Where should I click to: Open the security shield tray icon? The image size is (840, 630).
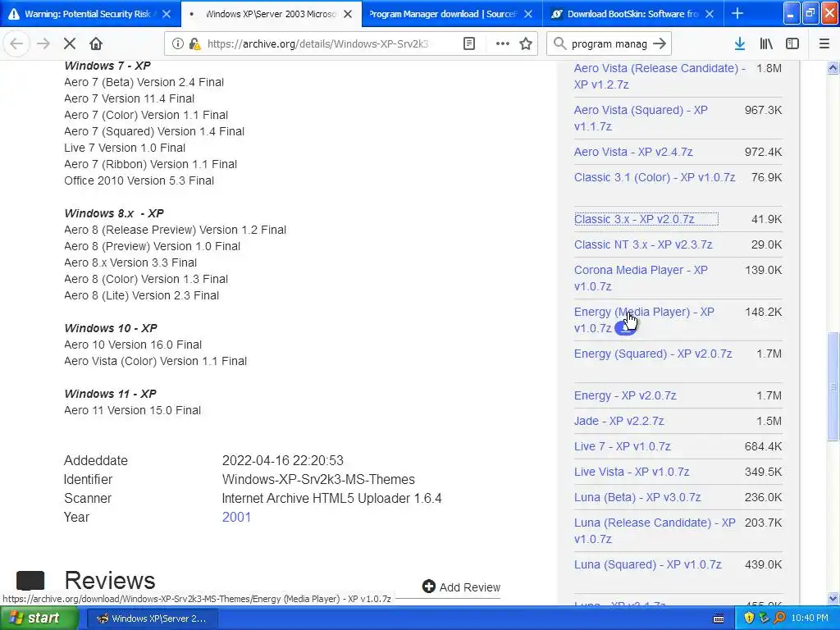click(749, 619)
